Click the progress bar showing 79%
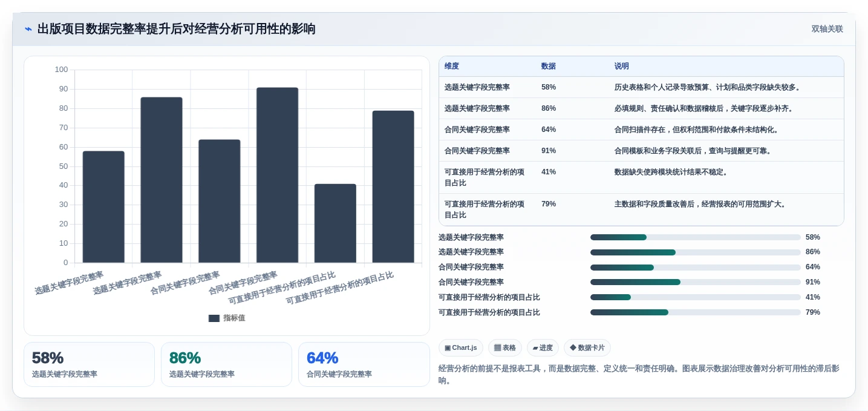This screenshot has height=411, width=868. coord(696,312)
